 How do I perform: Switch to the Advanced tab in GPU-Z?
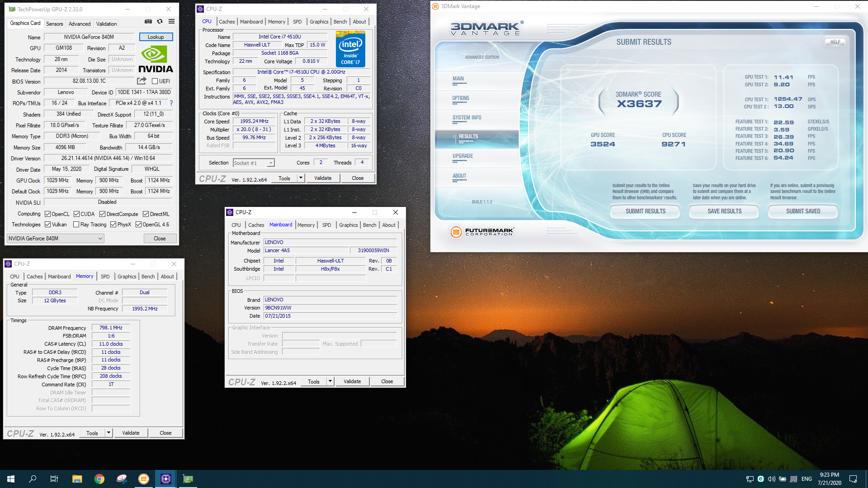click(x=80, y=24)
